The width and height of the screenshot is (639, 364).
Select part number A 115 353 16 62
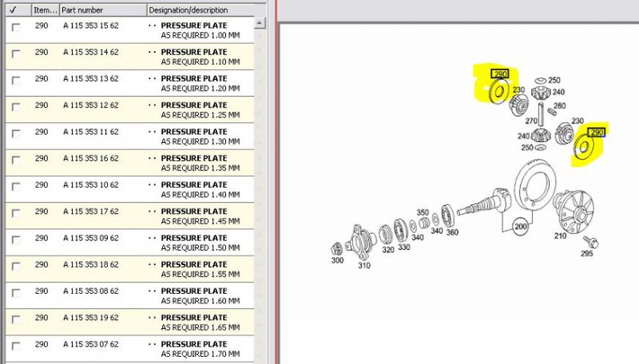[90, 158]
